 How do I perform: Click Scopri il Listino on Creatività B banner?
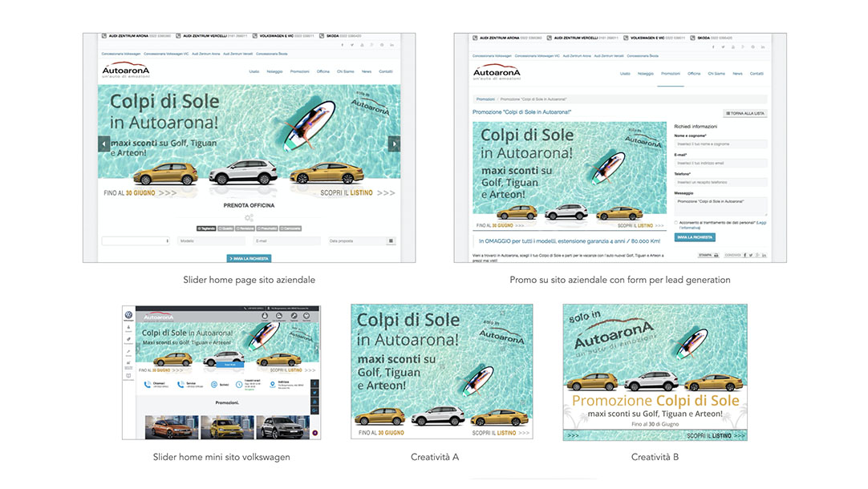pyautogui.click(x=716, y=436)
